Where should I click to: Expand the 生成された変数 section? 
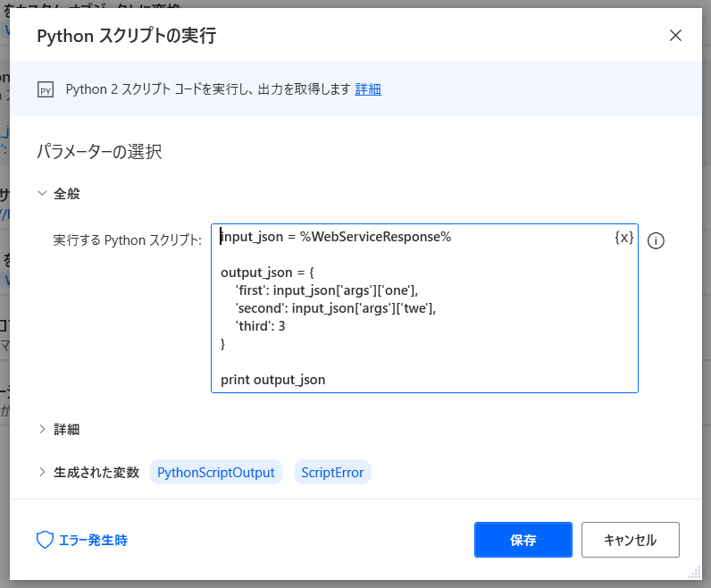pyautogui.click(x=42, y=473)
